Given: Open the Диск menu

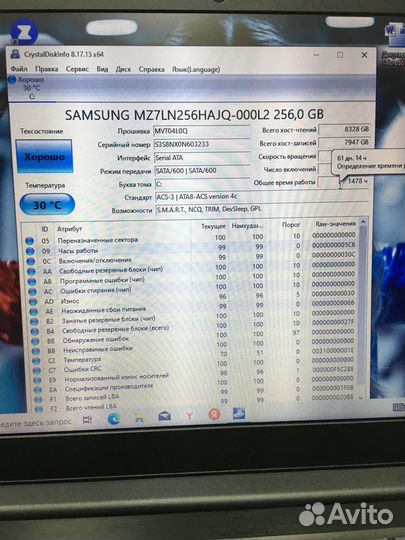Looking at the screenshot, I should click(x=123, y=69).
